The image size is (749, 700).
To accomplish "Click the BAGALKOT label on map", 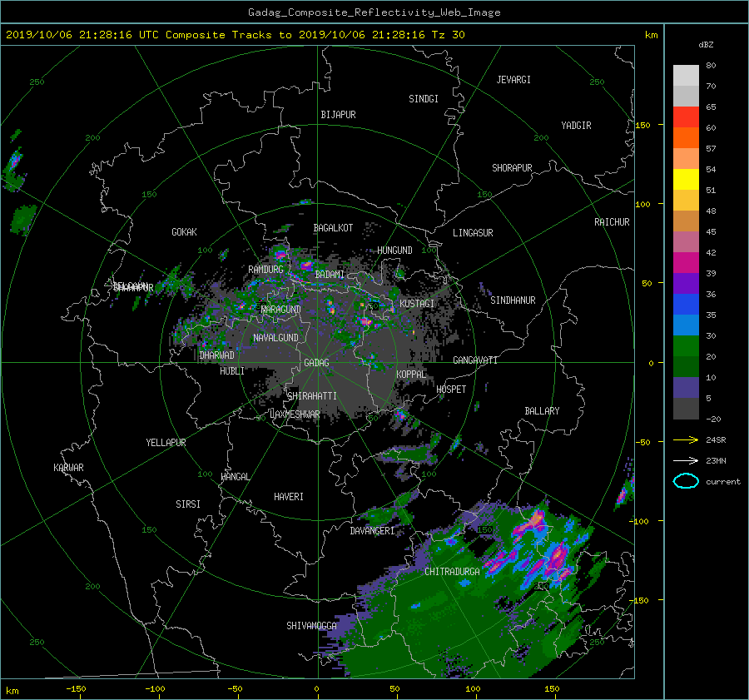I will pyautogui.click(x=333, y=228).
